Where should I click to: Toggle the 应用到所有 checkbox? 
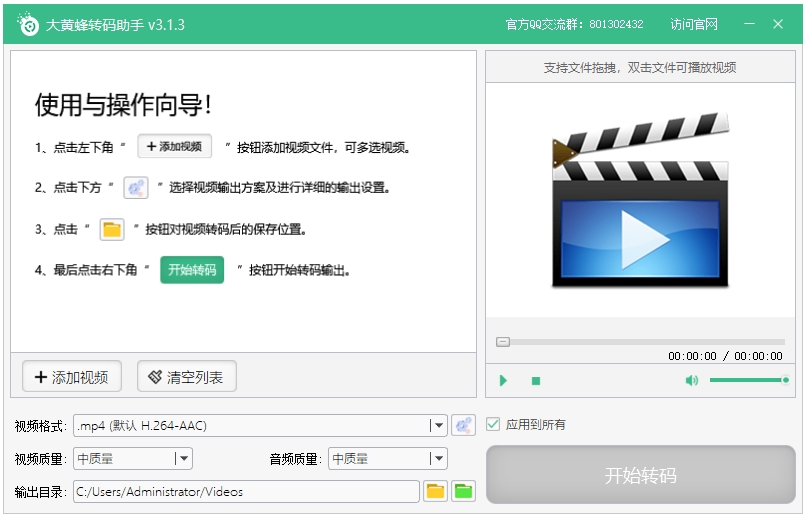point(493,424)
